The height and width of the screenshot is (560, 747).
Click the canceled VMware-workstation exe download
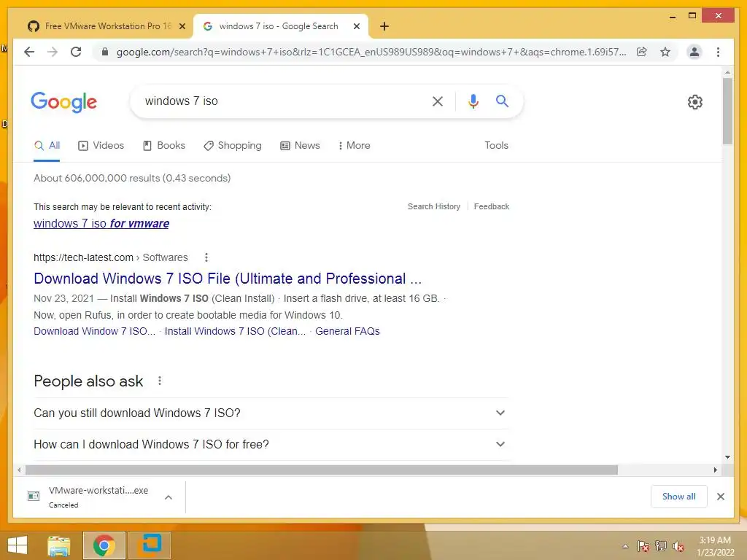click(98, 497)
